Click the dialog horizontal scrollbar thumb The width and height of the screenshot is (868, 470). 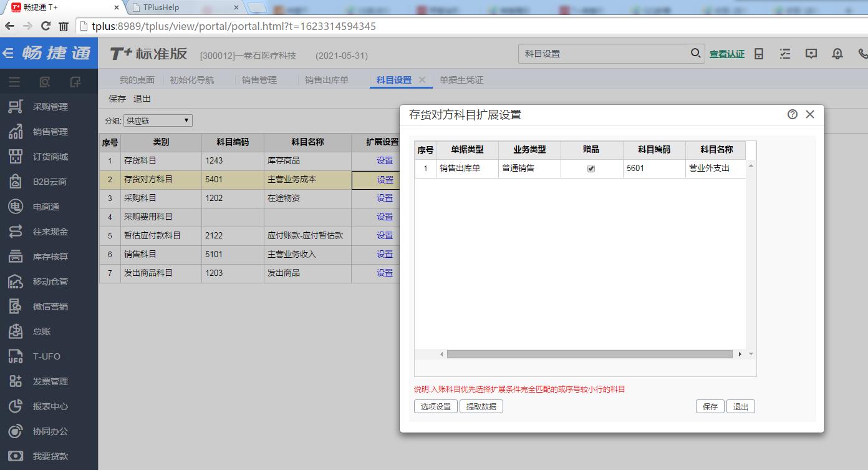tap(589, 354)
